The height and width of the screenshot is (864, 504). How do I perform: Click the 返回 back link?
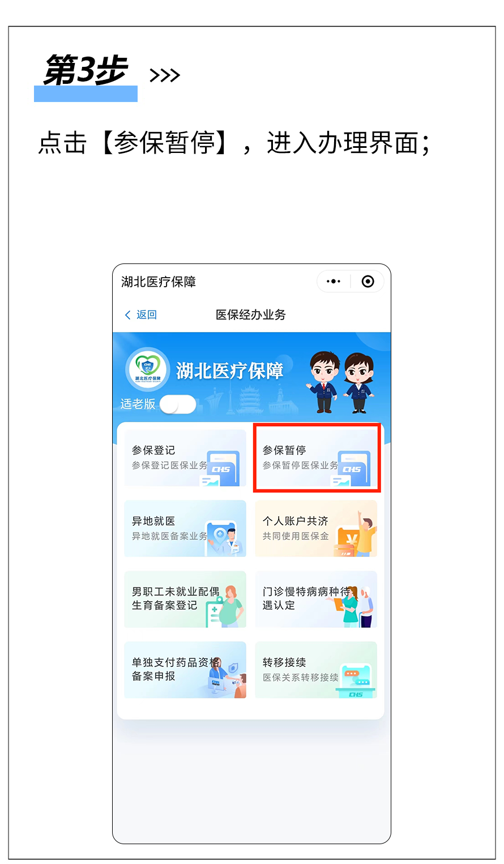[147, 315]
